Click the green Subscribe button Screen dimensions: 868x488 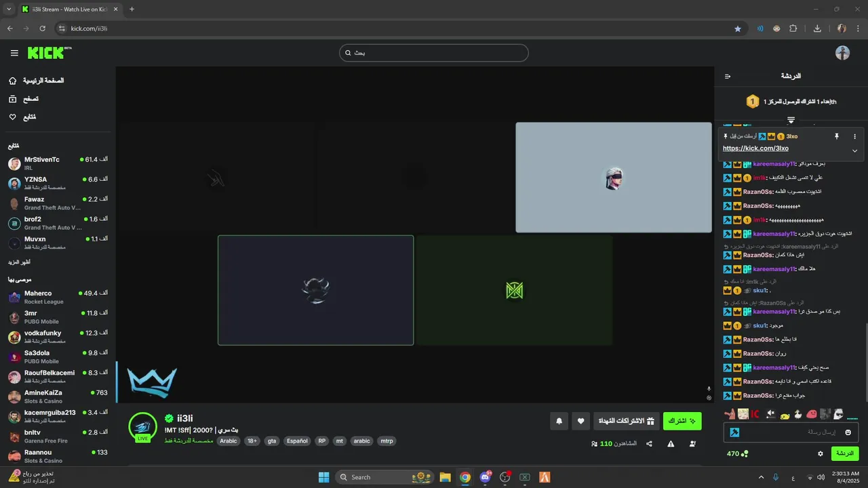682,421
